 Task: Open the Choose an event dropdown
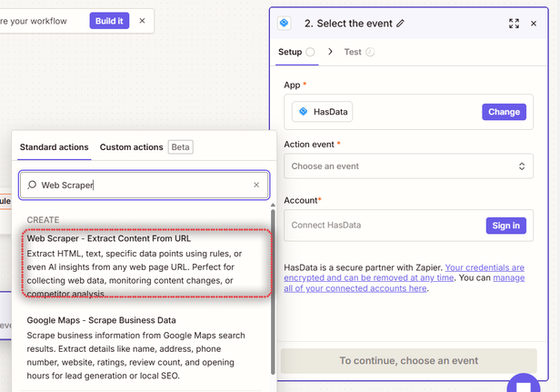coord(408,166)
